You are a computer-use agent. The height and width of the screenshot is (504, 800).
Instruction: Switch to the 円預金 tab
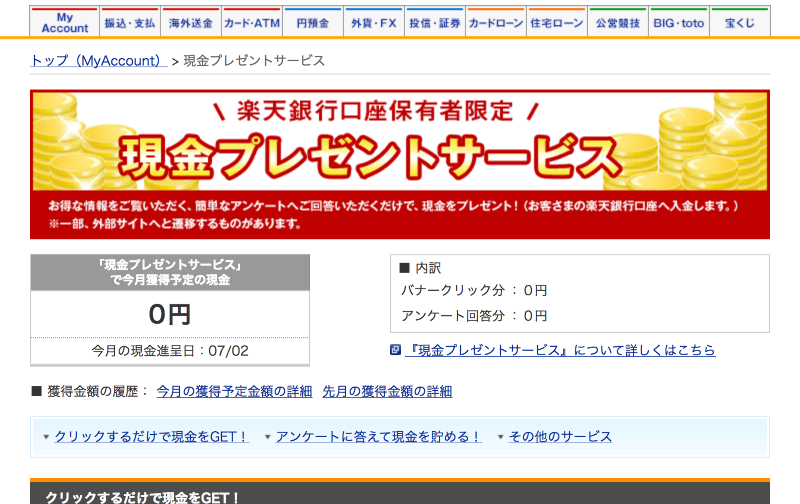[x=313, y=23]
